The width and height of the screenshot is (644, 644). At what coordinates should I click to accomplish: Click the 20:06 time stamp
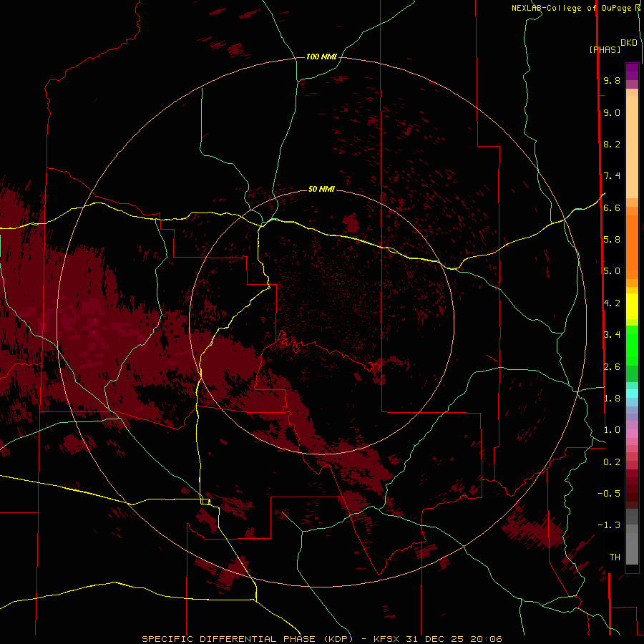tap(487, 639)
